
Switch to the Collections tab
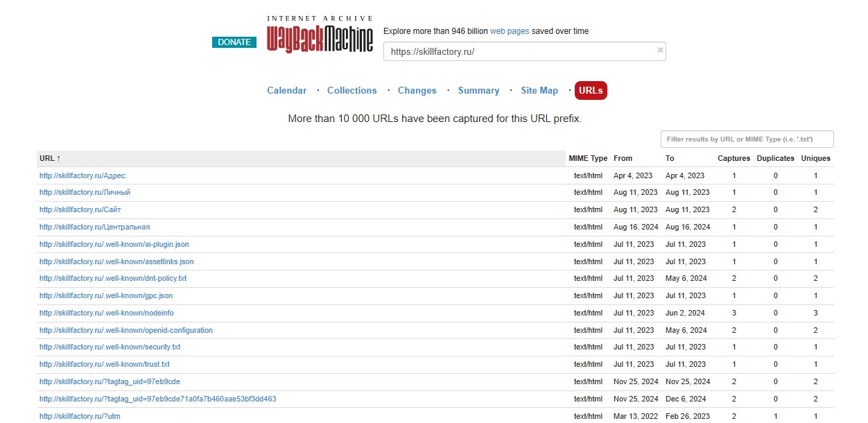(351, 90)
